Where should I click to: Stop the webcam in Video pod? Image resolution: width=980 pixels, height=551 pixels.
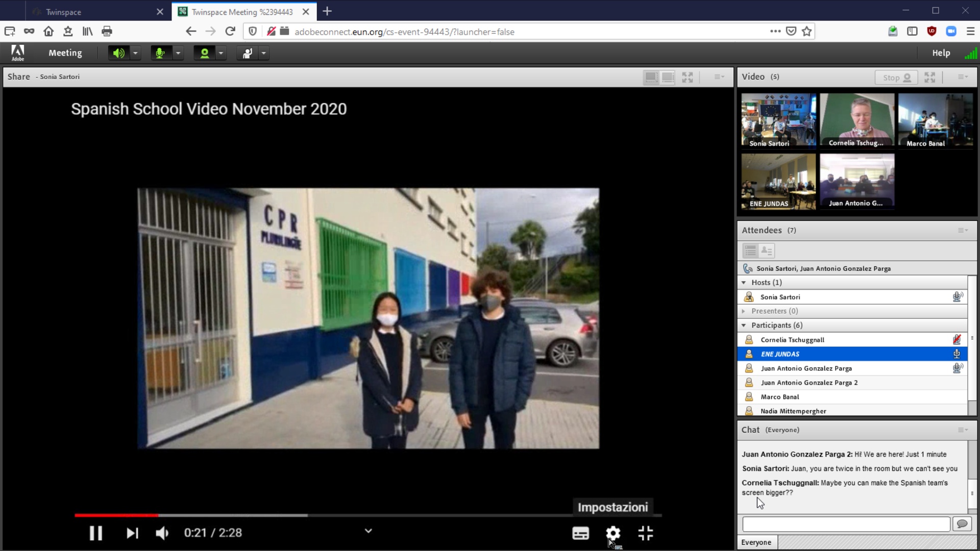click(x=896, y=78)
